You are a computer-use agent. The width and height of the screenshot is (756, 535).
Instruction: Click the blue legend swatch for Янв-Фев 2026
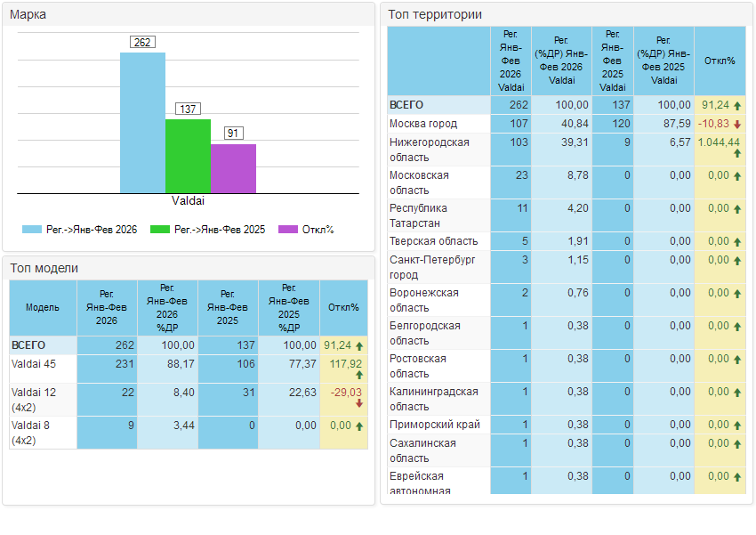32,230
